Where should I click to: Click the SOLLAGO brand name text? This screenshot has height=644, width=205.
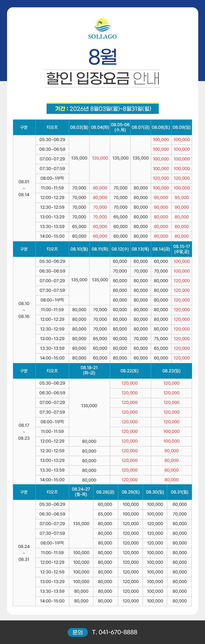click(x=102, y=37)
